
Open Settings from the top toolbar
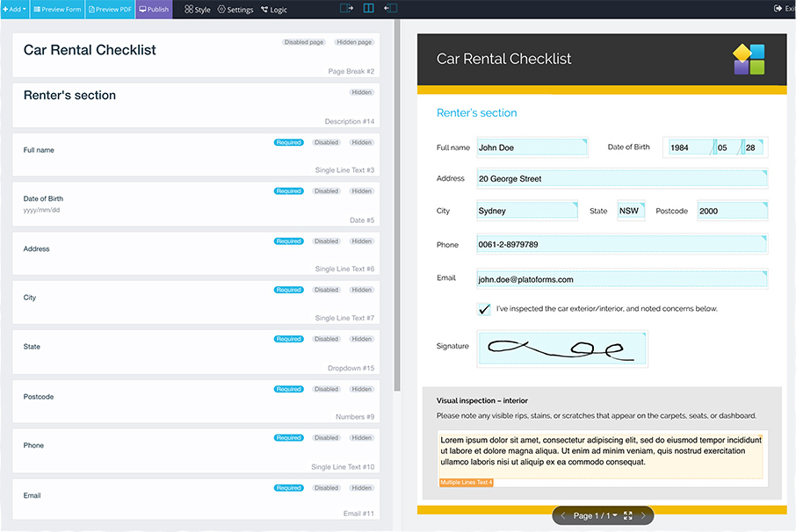235,10
